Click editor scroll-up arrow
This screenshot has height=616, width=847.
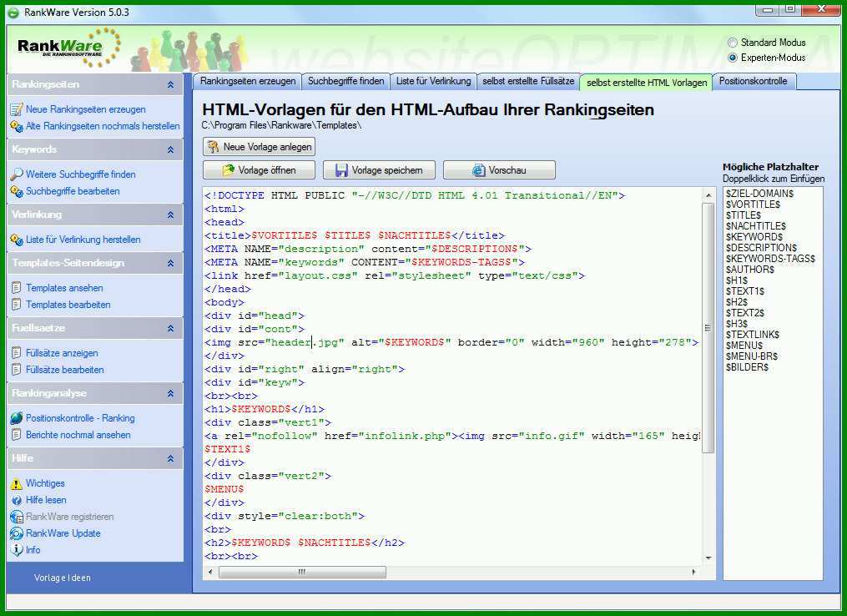click(708, 194)
